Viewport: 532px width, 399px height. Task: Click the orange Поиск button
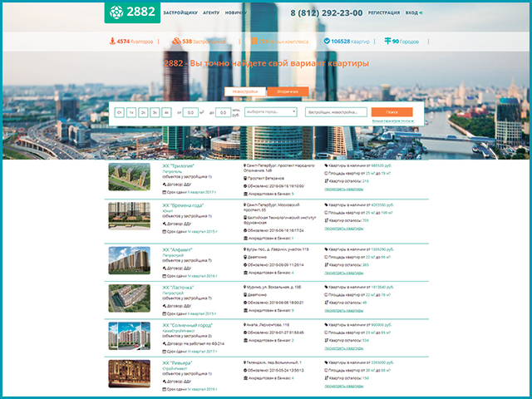pos(392,112)
